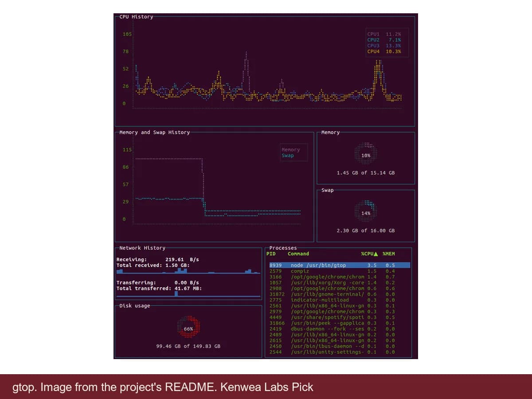Click the transferred network sparkline chart
This screenshot has height=399, width=532.
[x=188, y=293]
